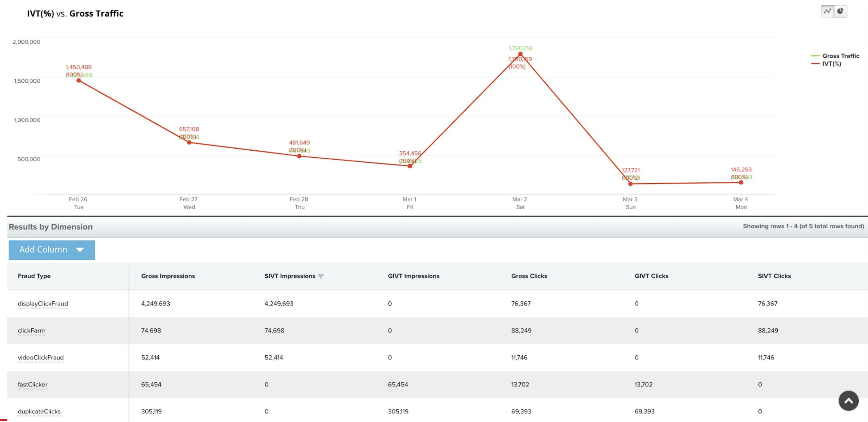This screenshot has width=868, height=422.
Task: Click the Results by Dimension heading
Action: tap(50, 227)
